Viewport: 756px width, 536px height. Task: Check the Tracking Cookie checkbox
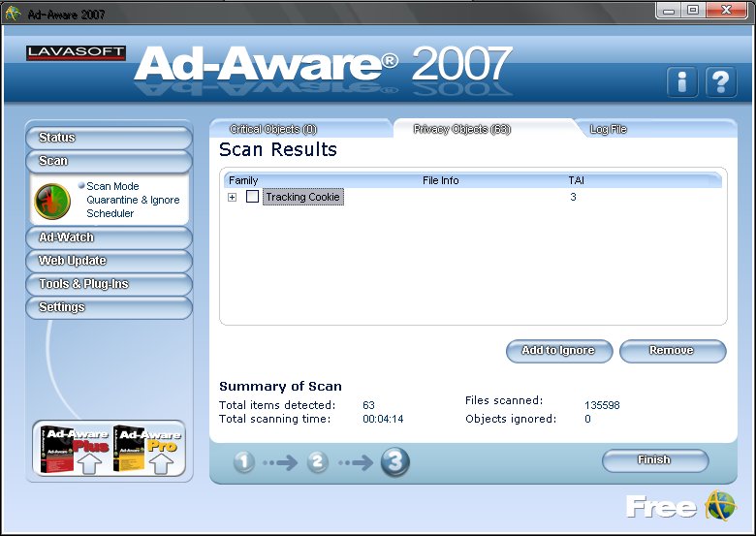point(252,196)
